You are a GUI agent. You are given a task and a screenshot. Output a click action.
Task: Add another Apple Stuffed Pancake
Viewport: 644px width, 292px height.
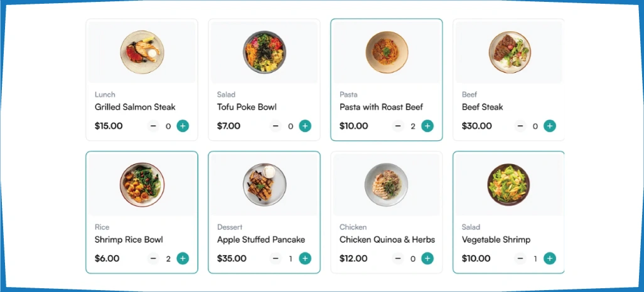[x=305, y=258]
